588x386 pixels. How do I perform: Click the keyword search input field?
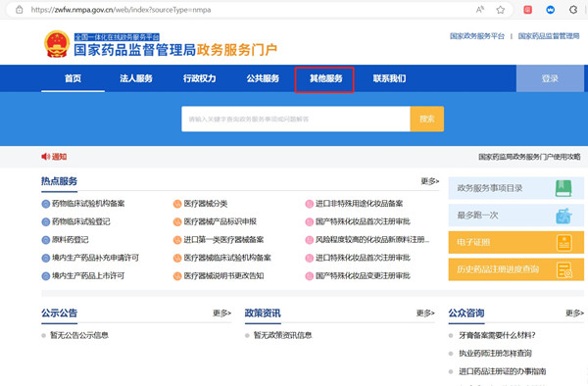296,119
